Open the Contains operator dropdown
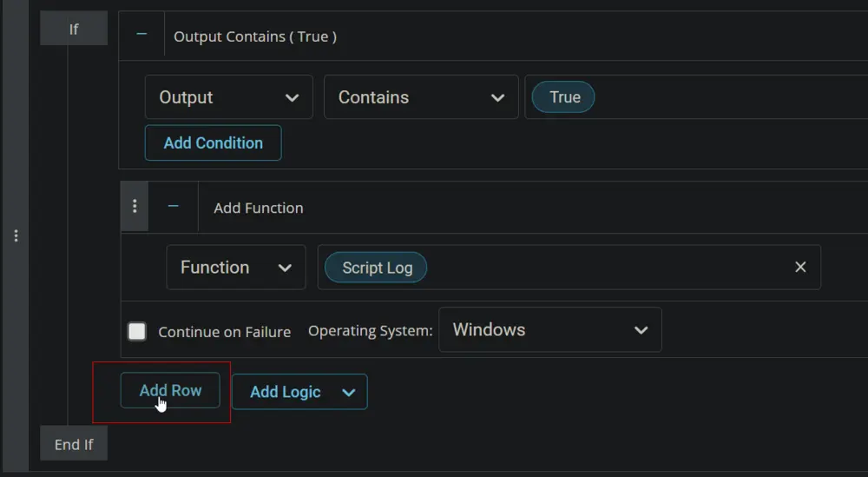 coord(421,97)
